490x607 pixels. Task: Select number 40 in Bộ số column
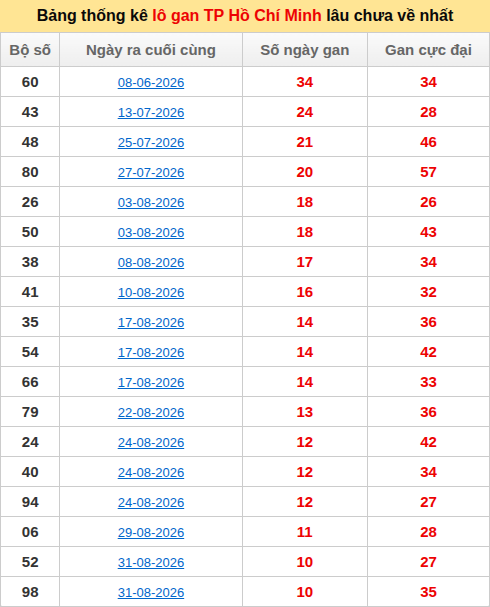pyautogui.click(x=30, y=472)
